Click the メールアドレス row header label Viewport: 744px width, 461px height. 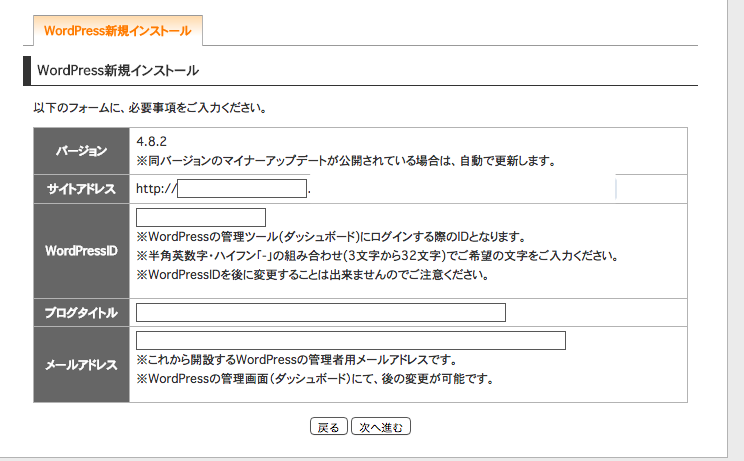pos(82,365)
